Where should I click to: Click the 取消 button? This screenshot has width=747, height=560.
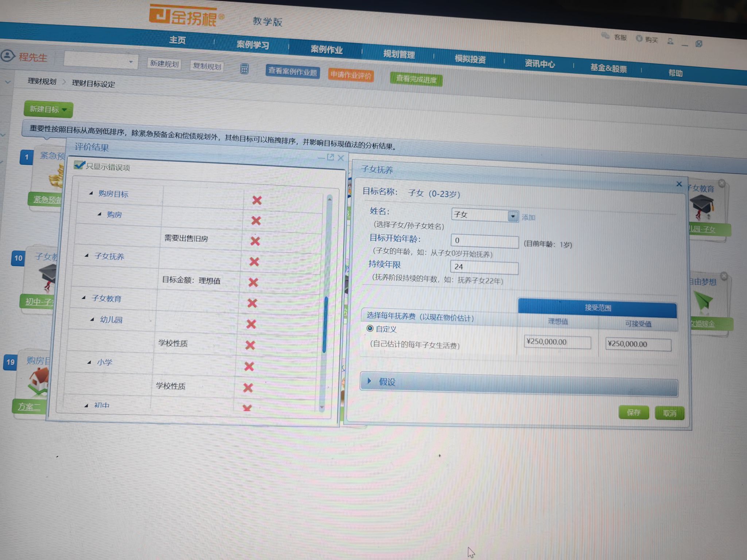pos(670,413)
